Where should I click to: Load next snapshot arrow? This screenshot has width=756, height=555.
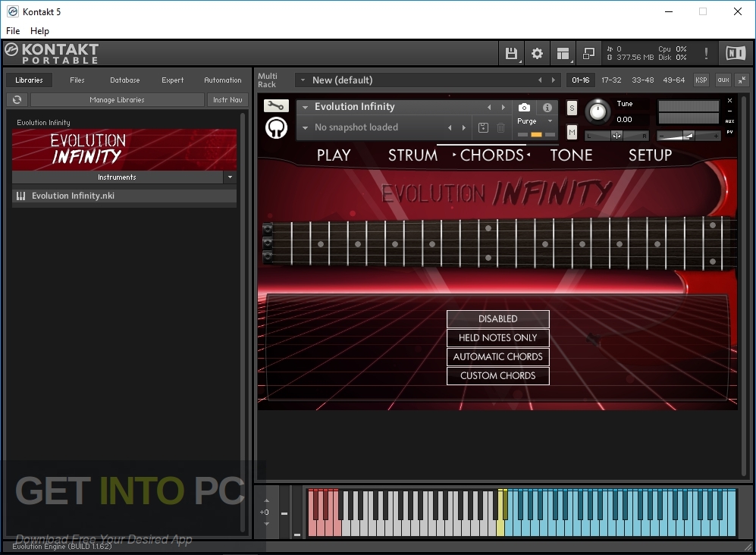pos(464,127)
